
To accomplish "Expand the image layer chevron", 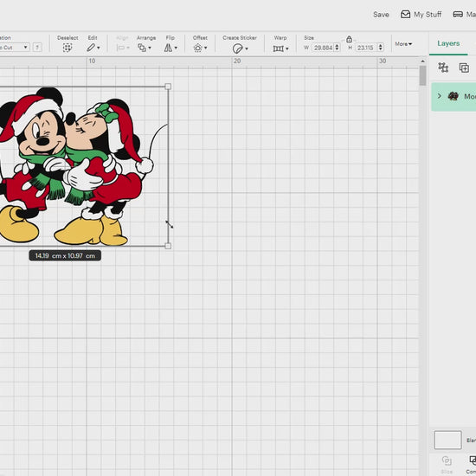I will 440,96.
